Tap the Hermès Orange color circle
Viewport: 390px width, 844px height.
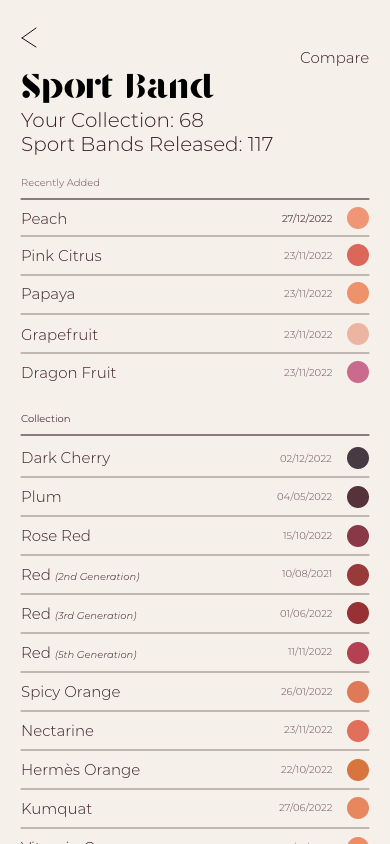(x=358, y=770)
